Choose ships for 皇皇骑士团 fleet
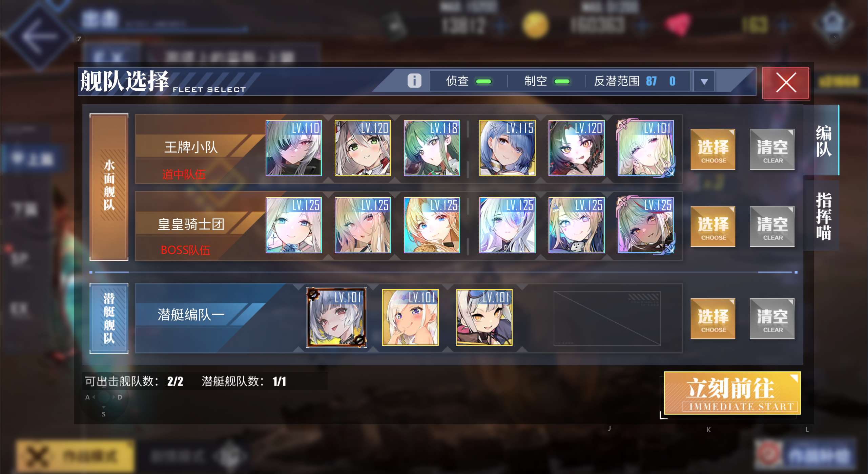 (713, 227)
